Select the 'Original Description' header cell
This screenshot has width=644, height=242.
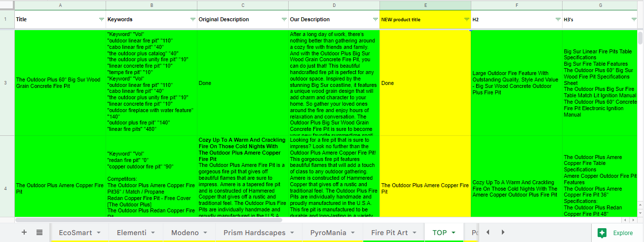pos(243,20)
